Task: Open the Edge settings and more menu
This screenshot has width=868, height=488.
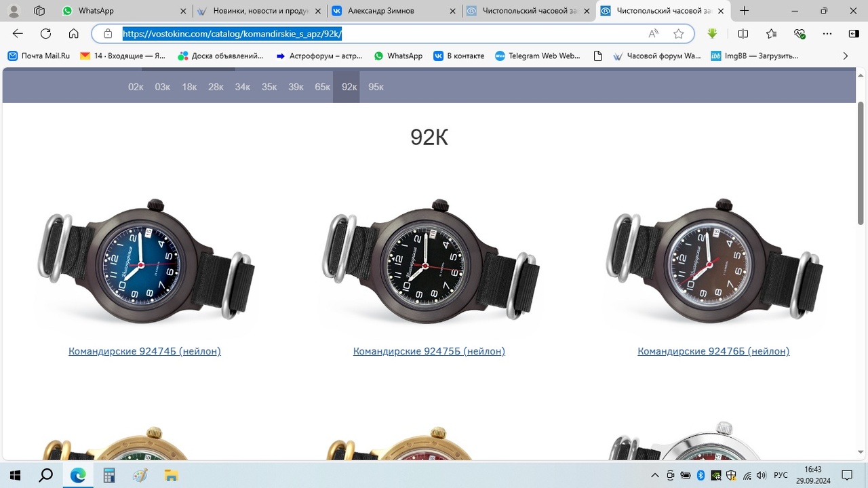Action: tap(827, 34)
